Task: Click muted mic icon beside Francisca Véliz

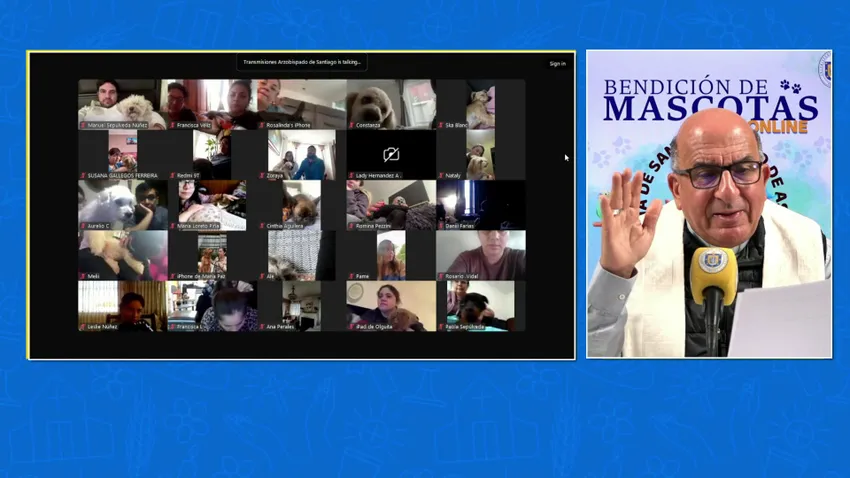Action: 172,126
